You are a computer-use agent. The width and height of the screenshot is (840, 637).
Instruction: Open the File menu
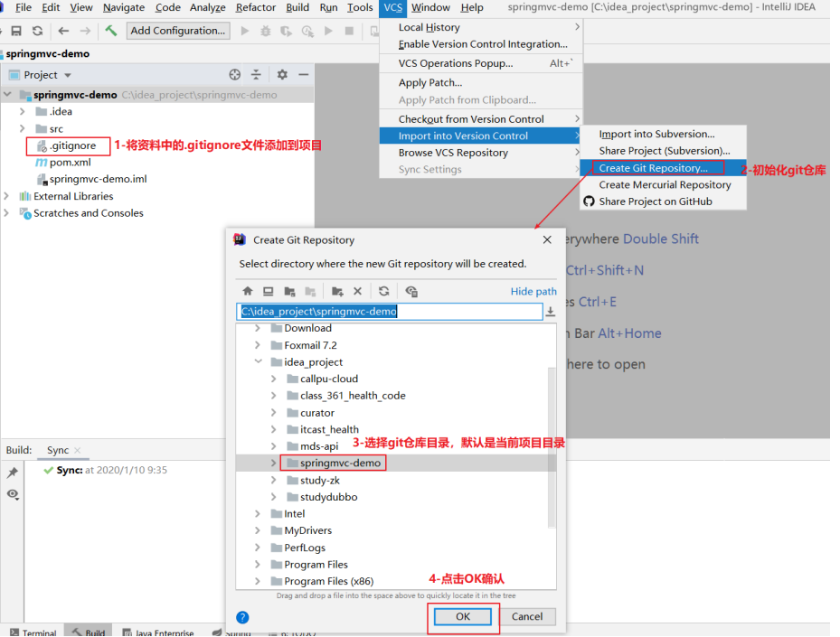point(23,7)
